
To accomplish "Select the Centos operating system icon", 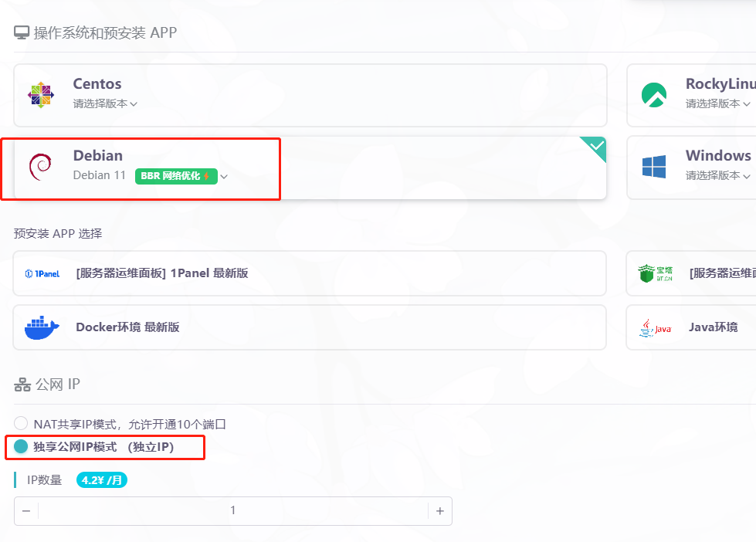I will [40, 94].
